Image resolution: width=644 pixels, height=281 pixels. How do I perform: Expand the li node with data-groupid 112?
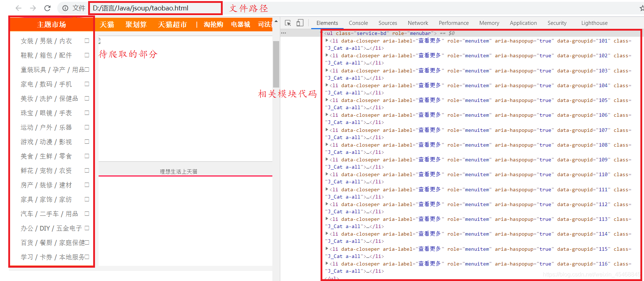pyautogui.click(x=327, y=204)
